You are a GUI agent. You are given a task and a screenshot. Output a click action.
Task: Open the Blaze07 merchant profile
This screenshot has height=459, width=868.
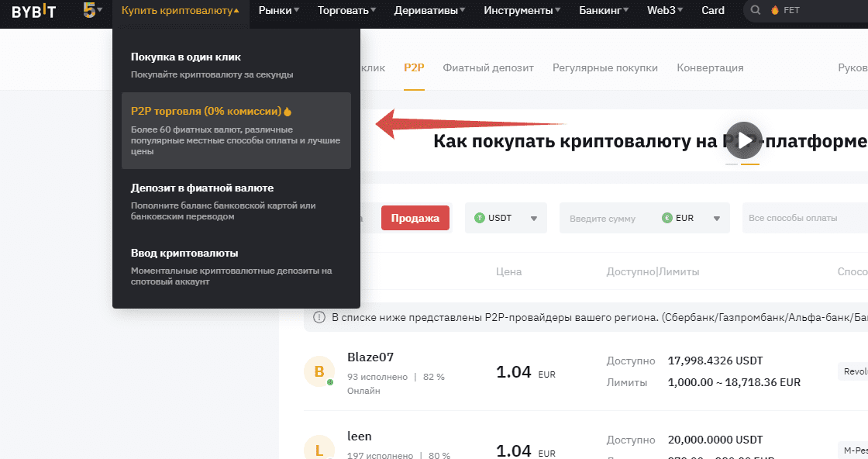coord(370,357)
